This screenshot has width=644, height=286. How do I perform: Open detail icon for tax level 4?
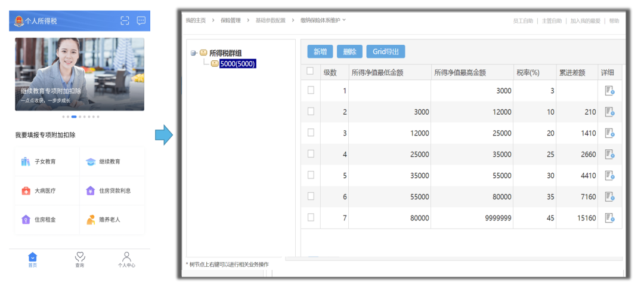(x=609, y=154)
